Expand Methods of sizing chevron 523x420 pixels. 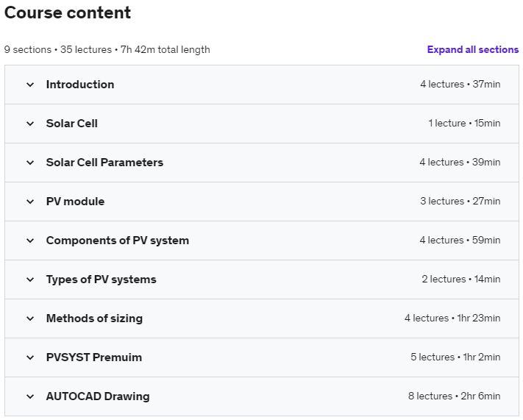pos(30,318)
